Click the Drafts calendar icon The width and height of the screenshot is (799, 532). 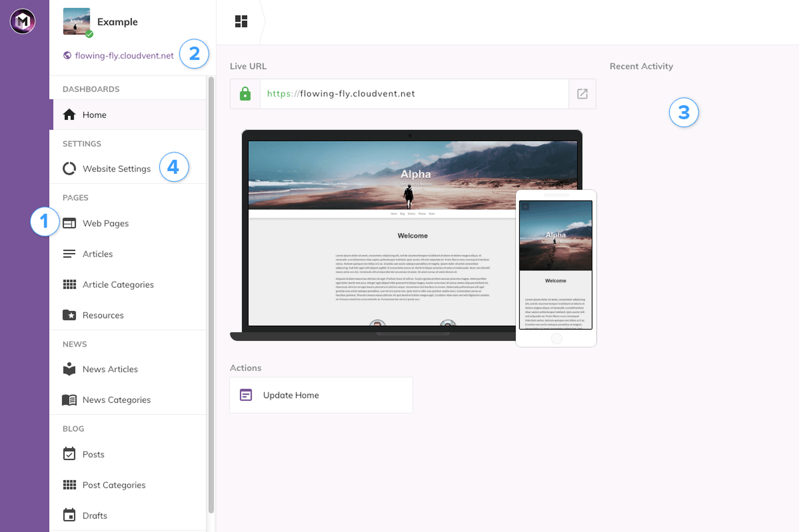tap(69, 515)
